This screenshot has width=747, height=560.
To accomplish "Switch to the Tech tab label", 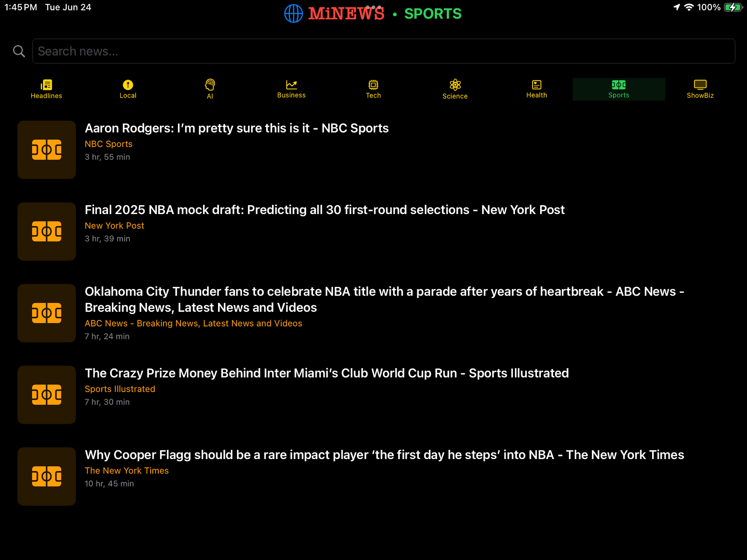I will click(x=373, y=96).
